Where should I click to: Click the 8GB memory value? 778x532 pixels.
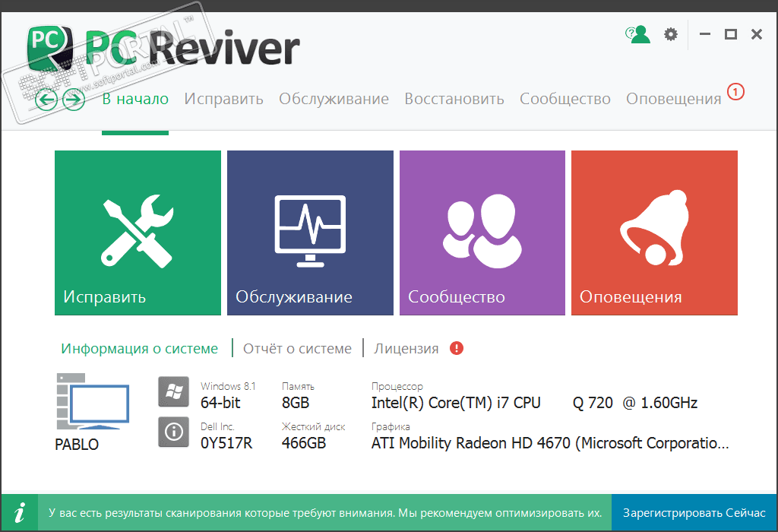tap(296, 403)
